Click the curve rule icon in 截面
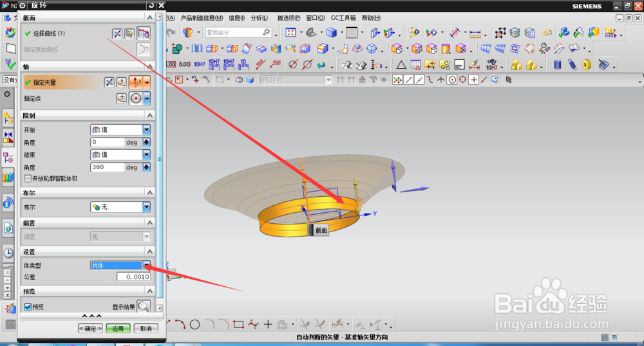 coord(144,33)
